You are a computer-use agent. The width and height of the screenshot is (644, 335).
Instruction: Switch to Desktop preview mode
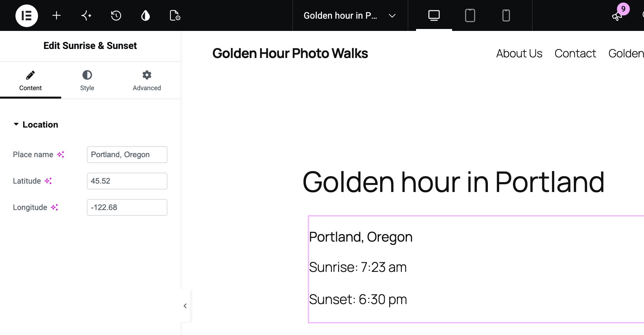434,15
